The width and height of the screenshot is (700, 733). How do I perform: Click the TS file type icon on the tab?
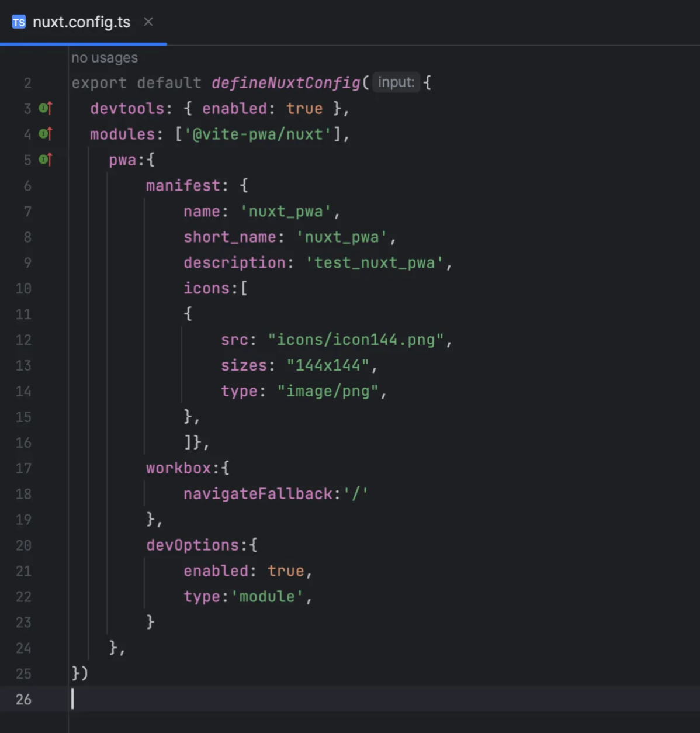(x=18, y=22)
